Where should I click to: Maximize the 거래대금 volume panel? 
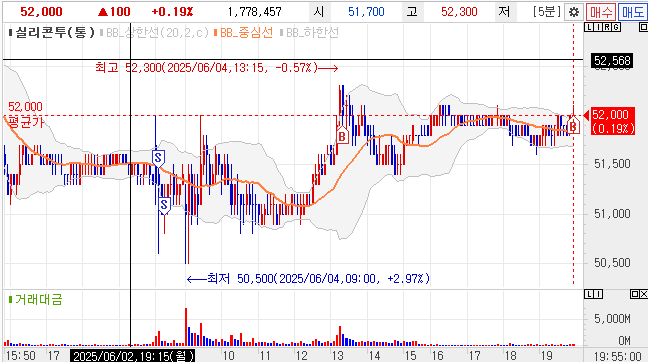pyautogui.click(x=634, y=294)
